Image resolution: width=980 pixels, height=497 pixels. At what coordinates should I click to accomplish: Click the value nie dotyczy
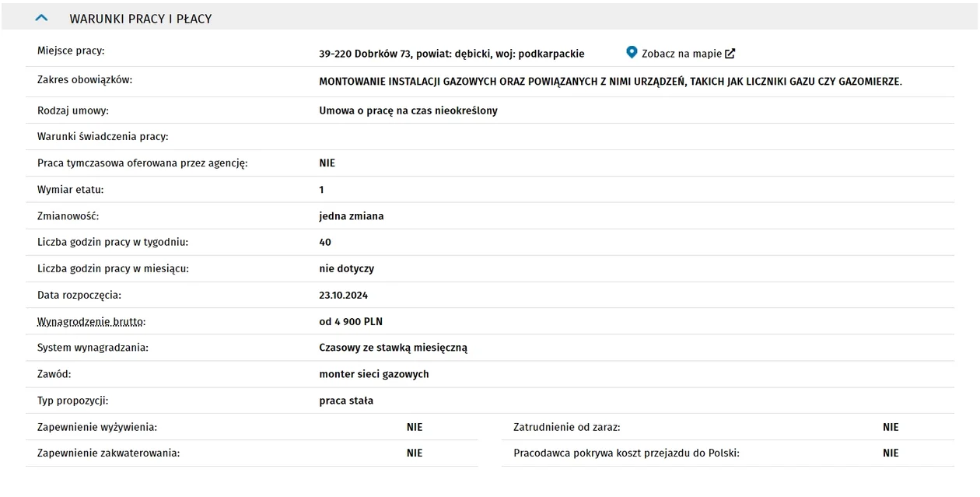click(347, 268)
